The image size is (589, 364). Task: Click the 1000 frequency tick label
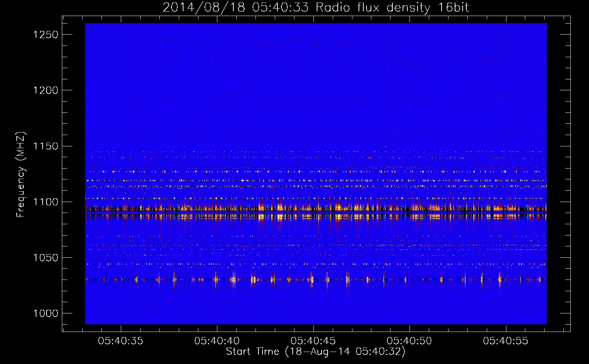(46, 313)
